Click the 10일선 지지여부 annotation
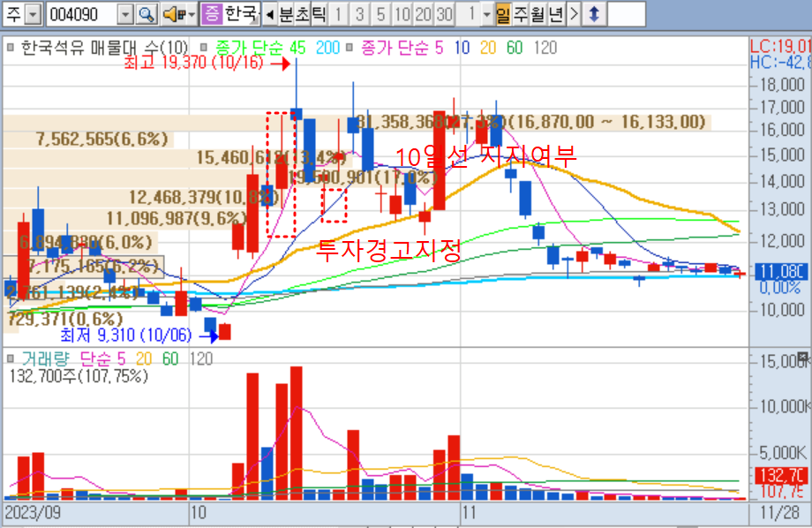 click(x=485, y=156)
